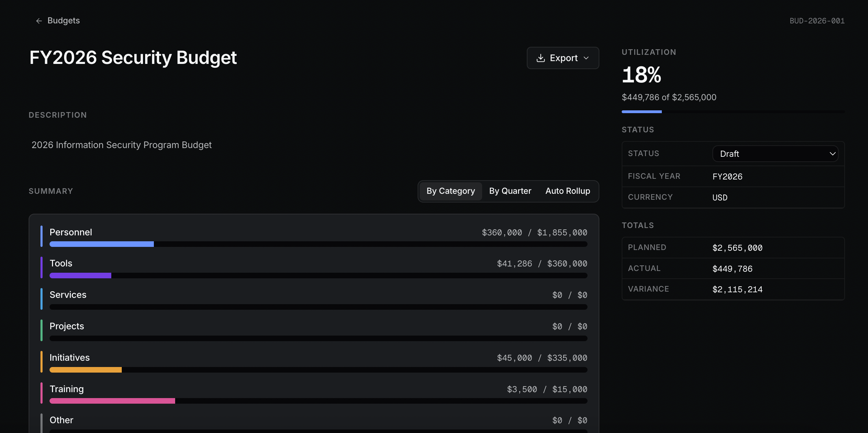The width and height of the screenshot is (868, 433).
Task: Click the Tools progress bar
Action: click(318, 276)
